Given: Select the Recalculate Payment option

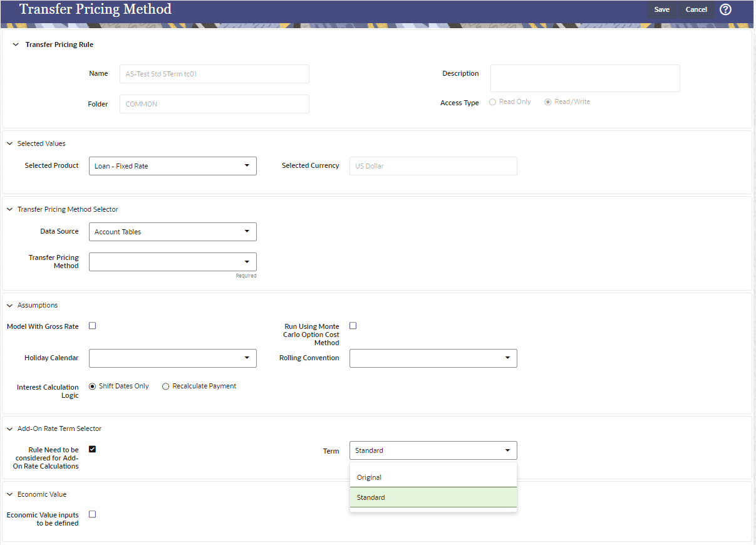Looking at the screenshot, I should pos(165,386).
